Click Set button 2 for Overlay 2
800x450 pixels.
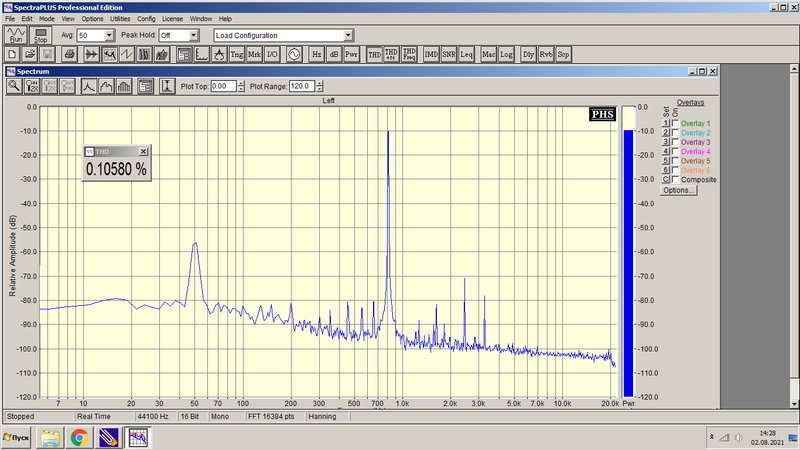pyautogui.click(x=666, y=133)
